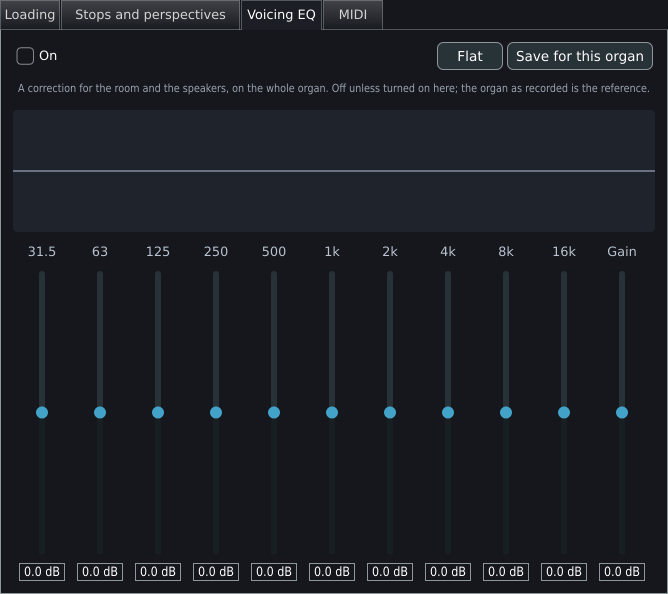The height and width of the screenshot is (594, 668).
Task: Select the Voicing EQ tab
Action: click(x=282, y=14)
